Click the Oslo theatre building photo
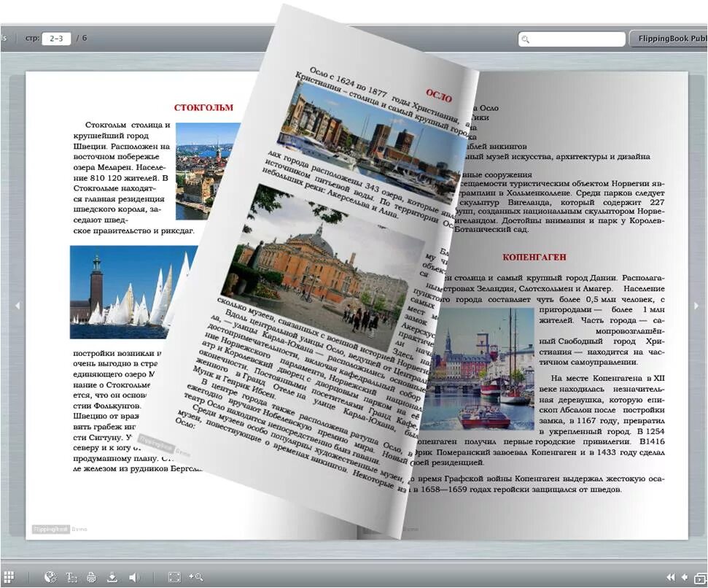This screenshot has height=588, width=708. tap(323, 266)
